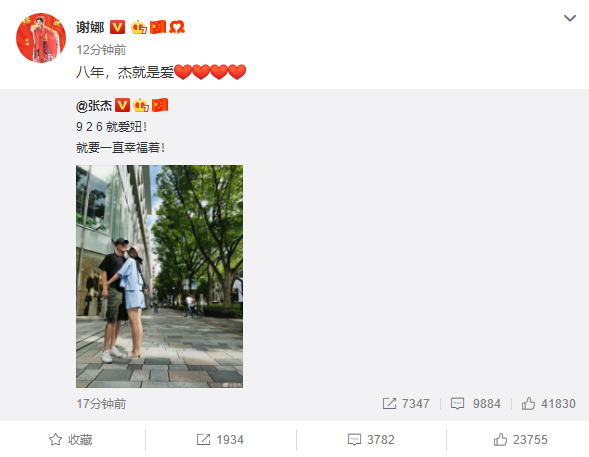Viewport: 589px width, 457px height.
Task: Open the post options chevron menu
Action: pos(569,18)
